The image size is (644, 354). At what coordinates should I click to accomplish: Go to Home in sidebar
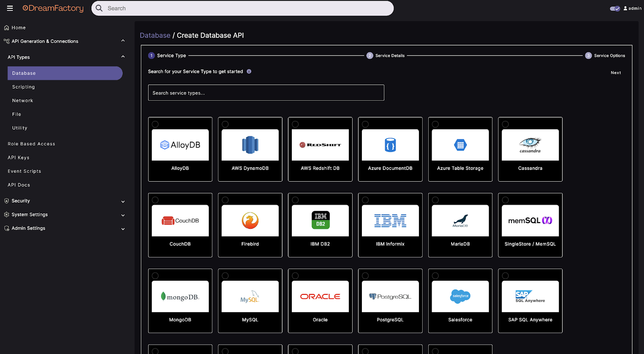click(x=19, y=28)
